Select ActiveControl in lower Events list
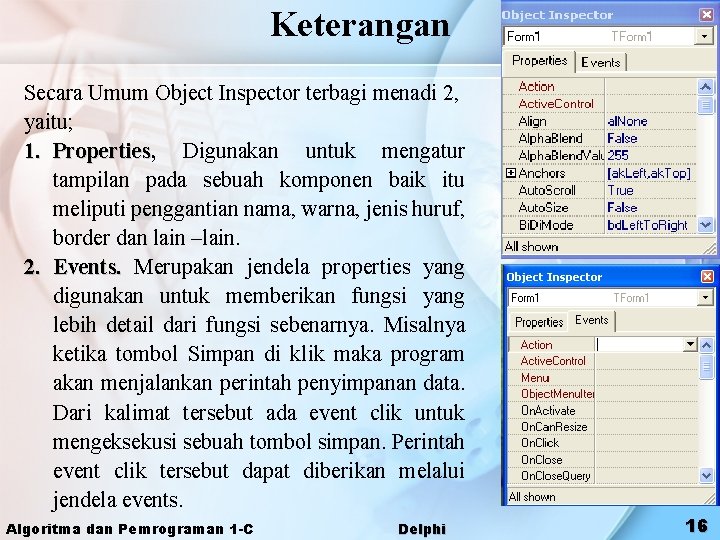 [x=553, y=361]
